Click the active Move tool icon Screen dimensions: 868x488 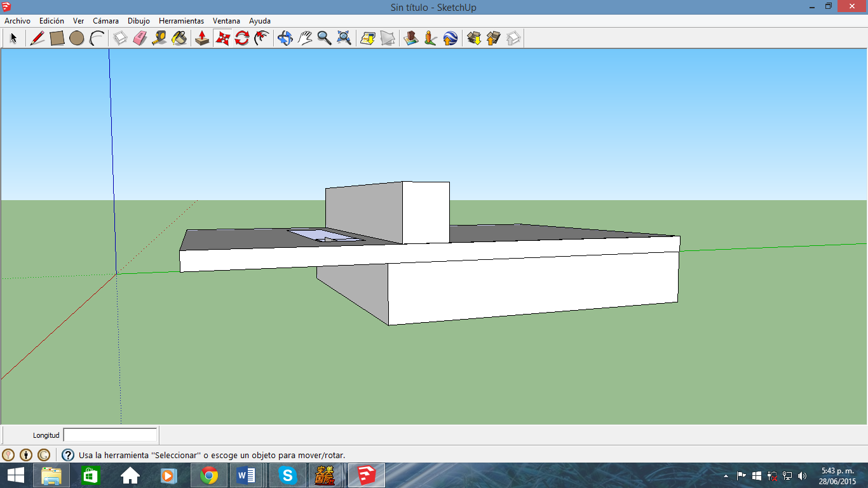[222, 38]
